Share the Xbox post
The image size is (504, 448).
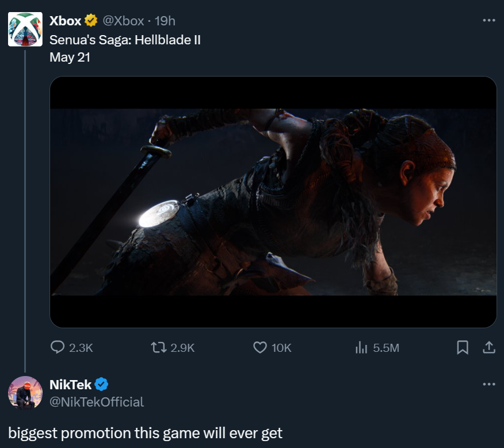coord(488,347)
